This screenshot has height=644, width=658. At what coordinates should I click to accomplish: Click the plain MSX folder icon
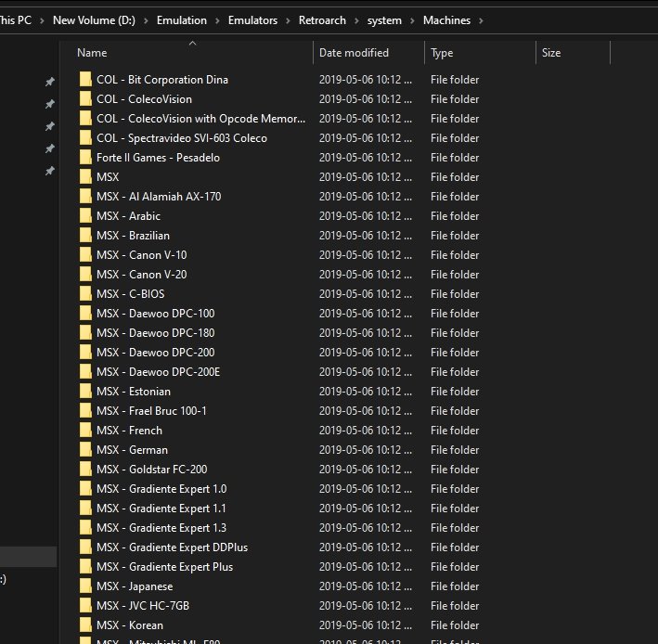(x=85, y=176)
